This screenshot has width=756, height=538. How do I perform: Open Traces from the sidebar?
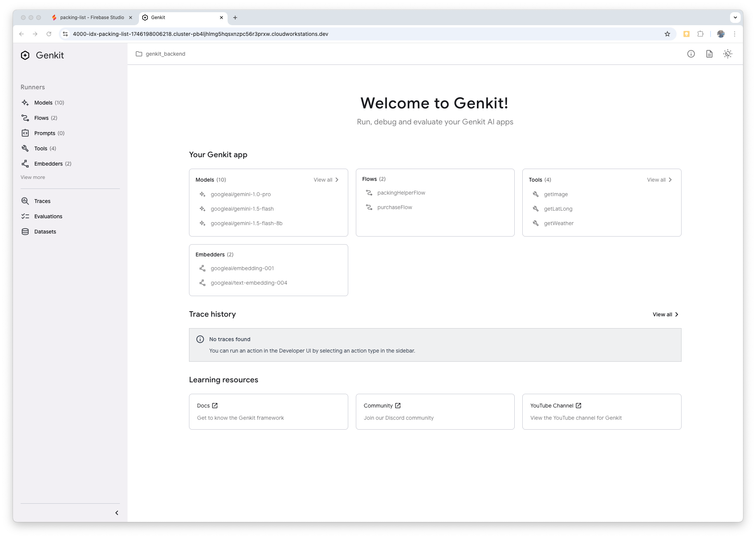[42, 201]
